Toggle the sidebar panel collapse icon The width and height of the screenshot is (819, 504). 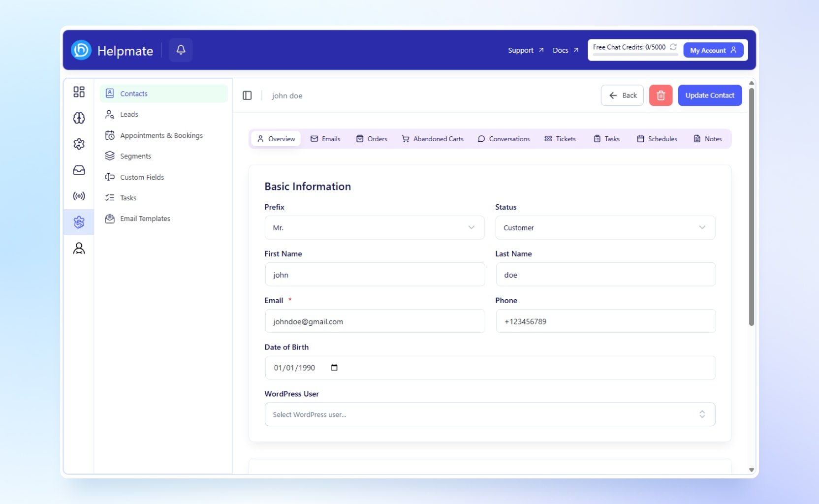pyautogui.click(x=247, y=95)
